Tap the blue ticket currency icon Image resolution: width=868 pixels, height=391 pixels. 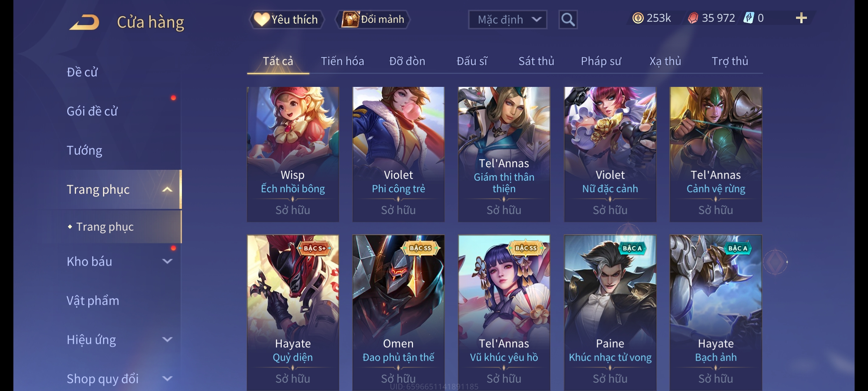(748, 18)
